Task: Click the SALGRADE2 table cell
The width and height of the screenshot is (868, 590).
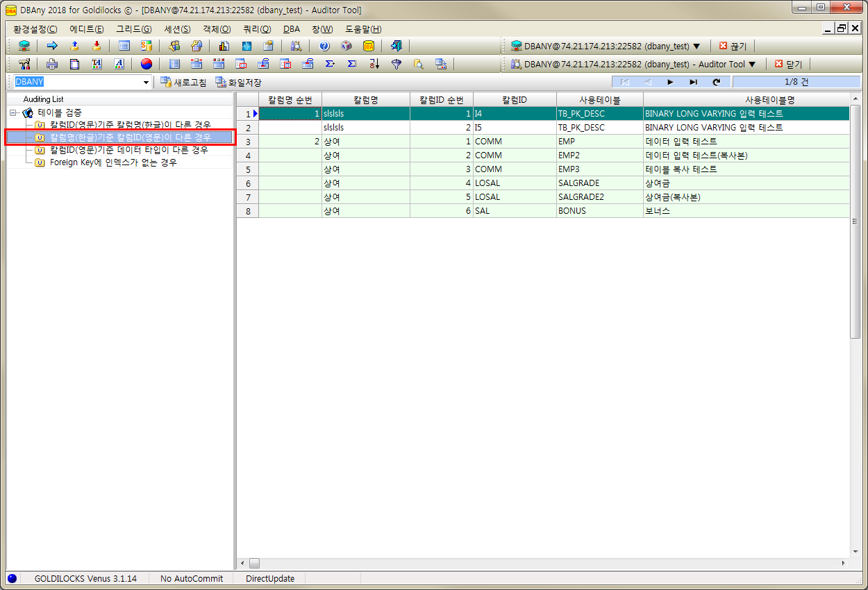Action: [600, 197]
